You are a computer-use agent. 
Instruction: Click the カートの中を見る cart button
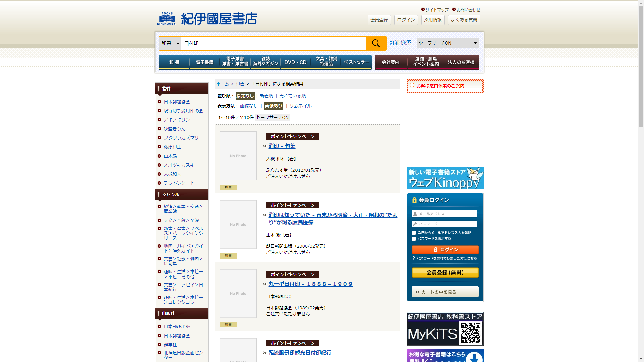[x=445, y=292]
